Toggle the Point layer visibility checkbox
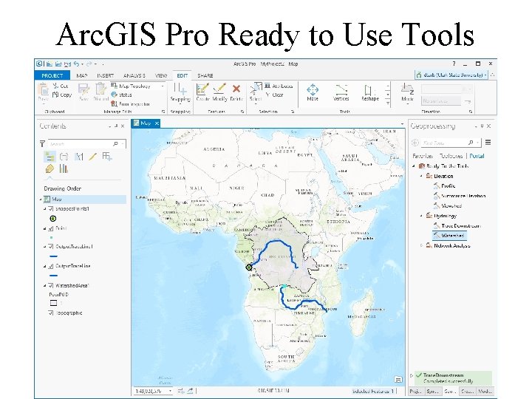Viewport: 532px width, 399px height. point(51,228)
